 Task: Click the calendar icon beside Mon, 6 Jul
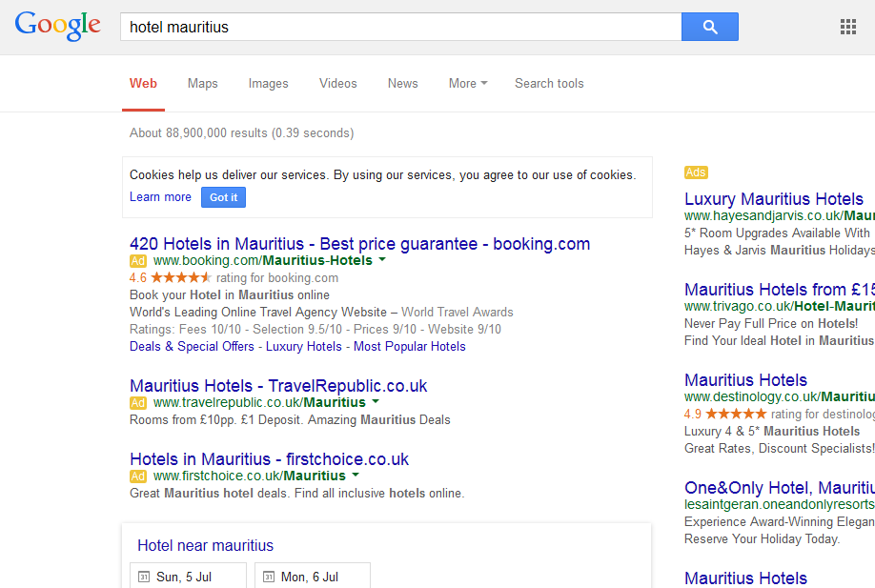click(x=269, y=577)
